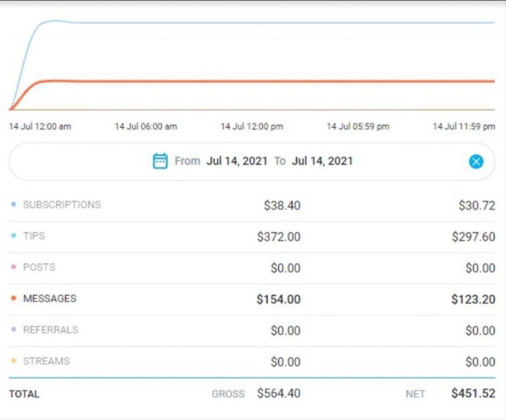This screenshot has width=506, height=420.
Task: Click the Subscriptions light blue color dot
Action: pos(14,204)
